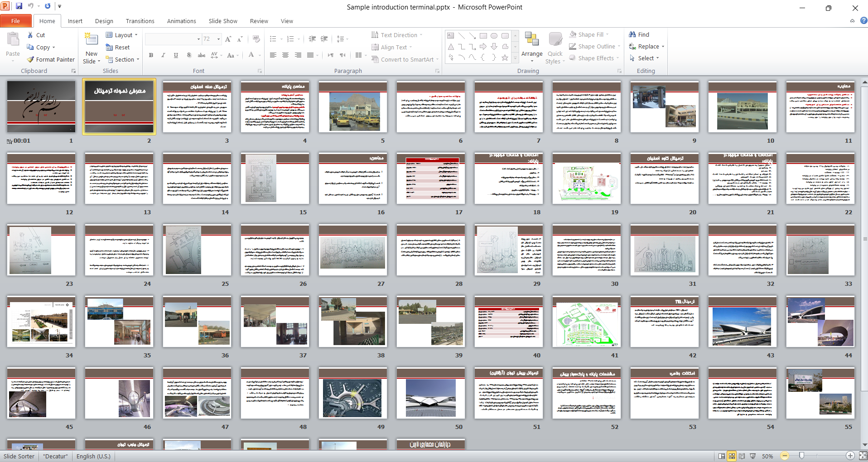Select the star shape in shapes gallery

coord(505,58)
